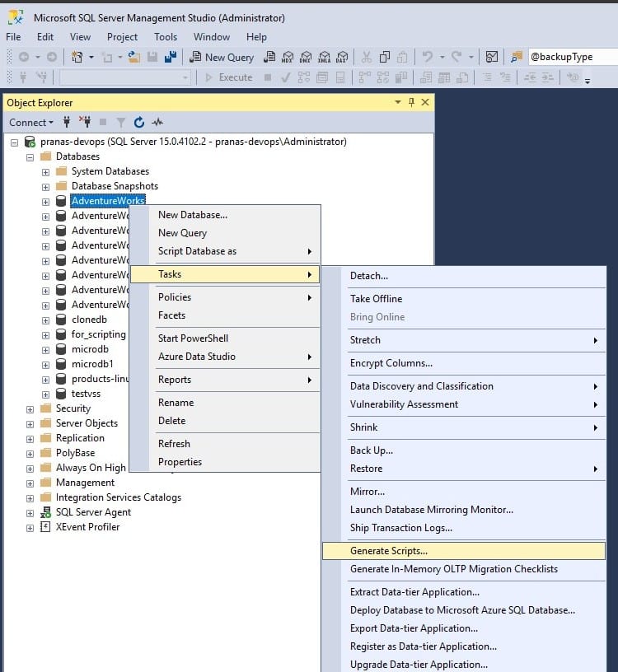Click the Cut scissors icon
This screenshot has height=672, width=618.
pos(366,57)
